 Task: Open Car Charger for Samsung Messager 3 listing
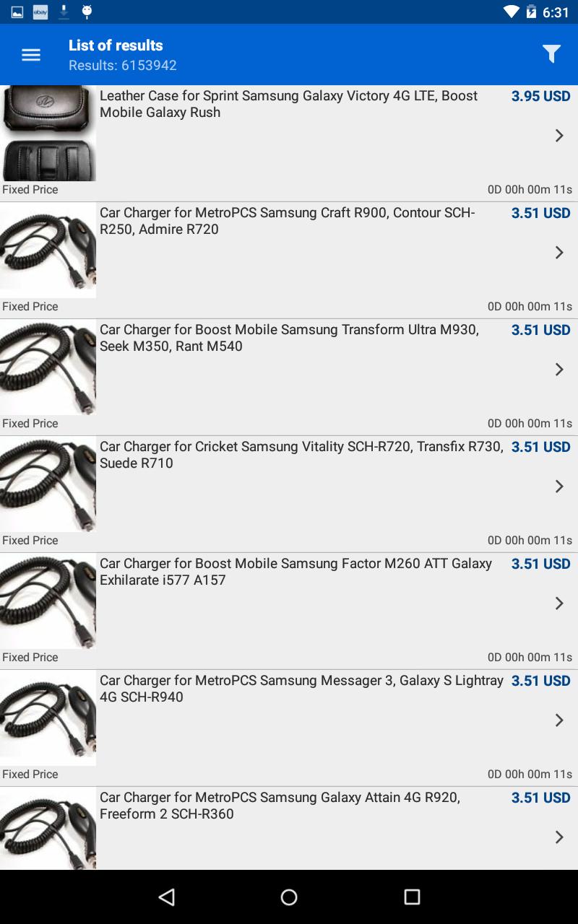click(x=301, y=689)
